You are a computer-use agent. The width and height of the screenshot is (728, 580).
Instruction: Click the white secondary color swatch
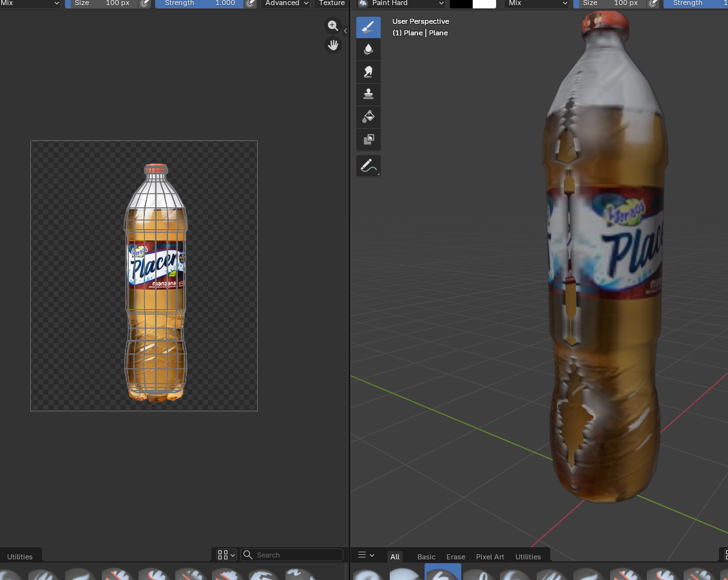click(484, 3)
